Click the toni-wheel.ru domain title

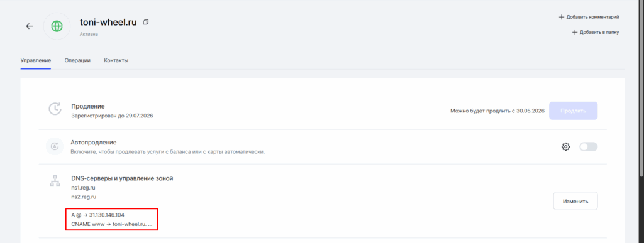tap(108, 23)
